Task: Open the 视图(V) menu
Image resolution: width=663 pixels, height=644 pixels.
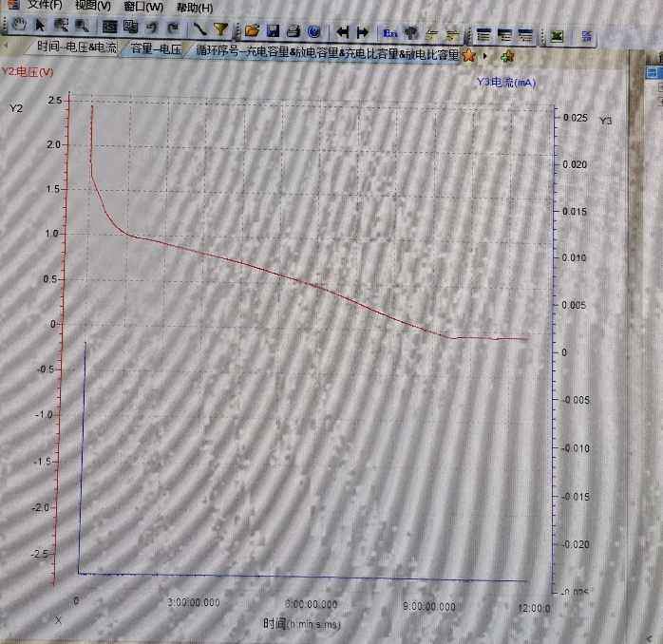Action: point(93,6)
